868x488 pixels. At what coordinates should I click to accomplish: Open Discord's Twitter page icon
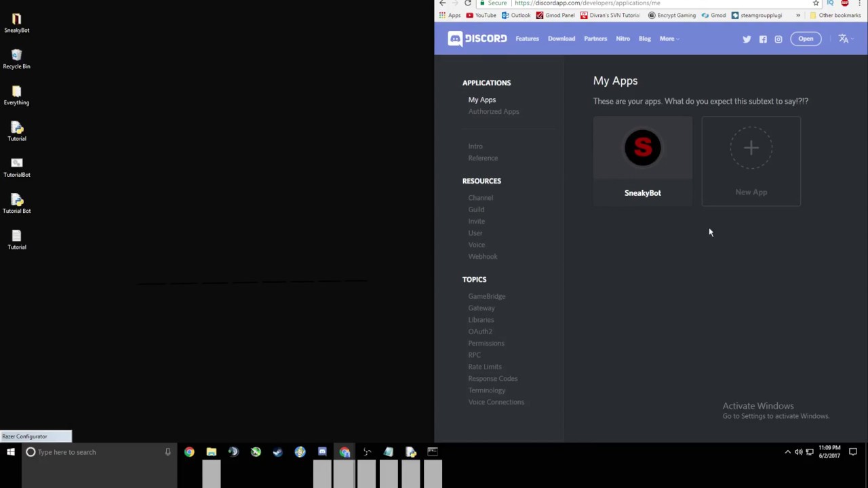pyautogui.click(x=747, y=39)
